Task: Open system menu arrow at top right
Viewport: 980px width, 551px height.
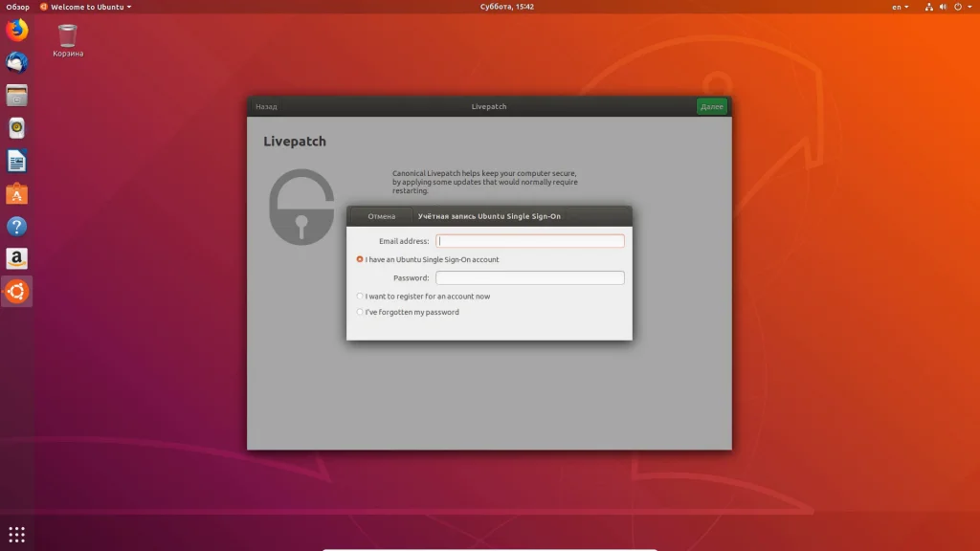Action: pyautogui.click(x=970, y=7)
